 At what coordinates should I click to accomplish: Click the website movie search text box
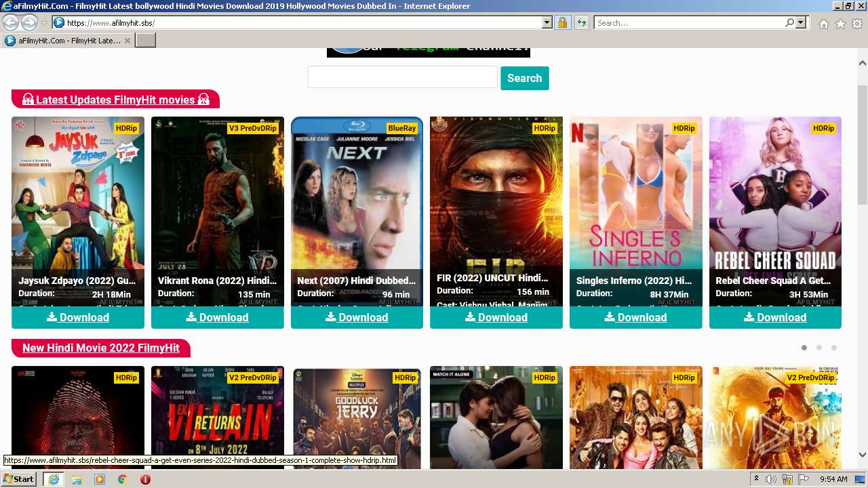point(403,77)
